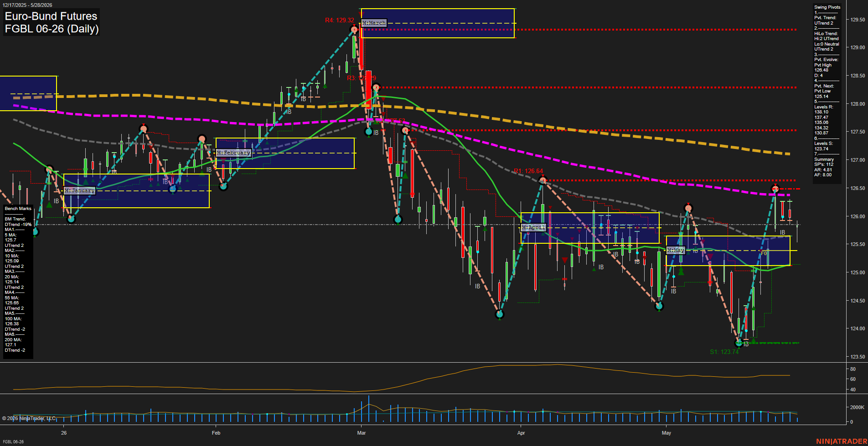Click the M:May monthly range label
Viewport: 868px width, 446px height.
point(676,250)
